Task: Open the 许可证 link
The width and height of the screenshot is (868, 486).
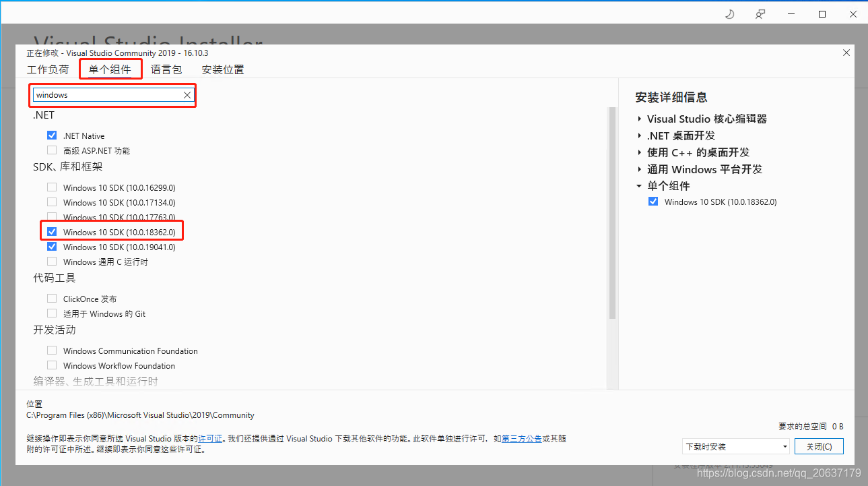Action: pyautogui.click(x=210, y=439)
